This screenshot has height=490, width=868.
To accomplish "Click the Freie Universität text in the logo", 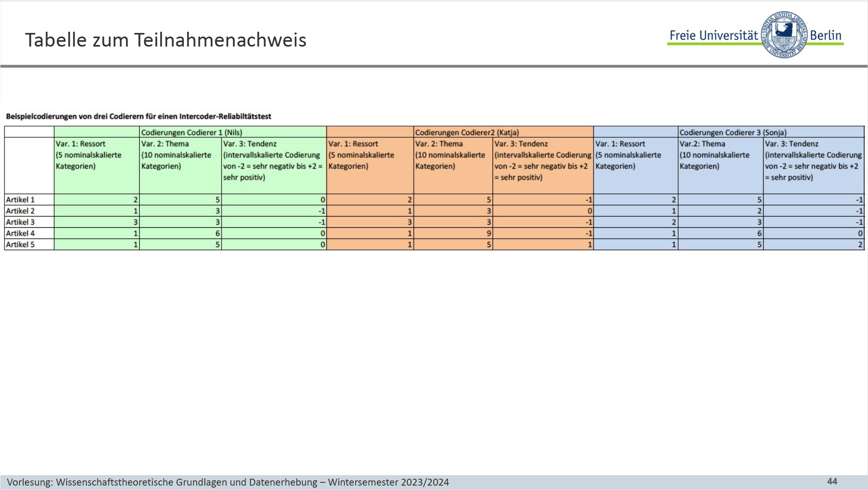I will pos(713,35).
